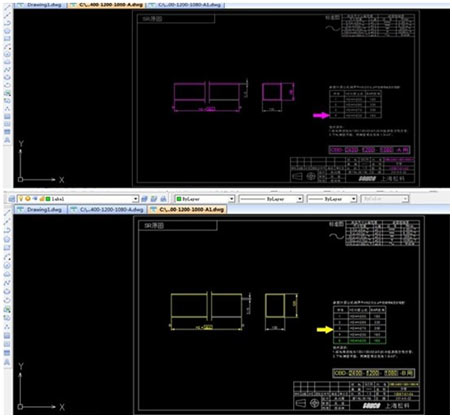This screenshot has width=452, height=417.
Task: Select Circle tool in lower Draw toolbar
Action: click(7, 265)
